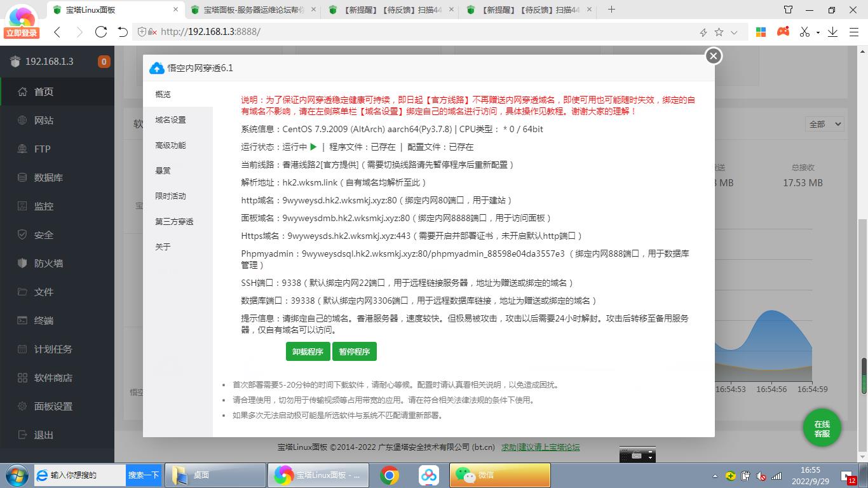This screenshot has height=488, width=868.
Task: Open 第三方穿透 in the dialog sidebar
Action: click(x=178, y=221)
